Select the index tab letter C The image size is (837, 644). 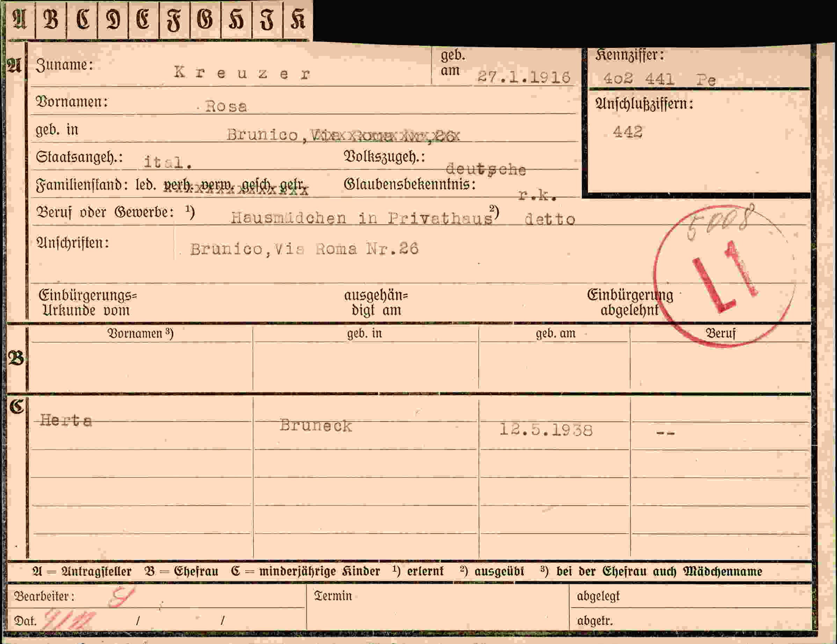(82, 19)
